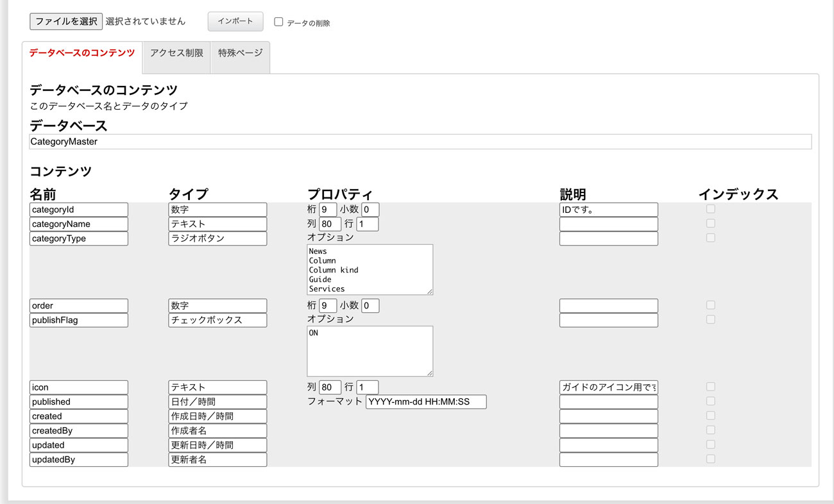Enable the データの削除 checkbox
Screen dimensions: 834x504
click(x=278, y=21)
